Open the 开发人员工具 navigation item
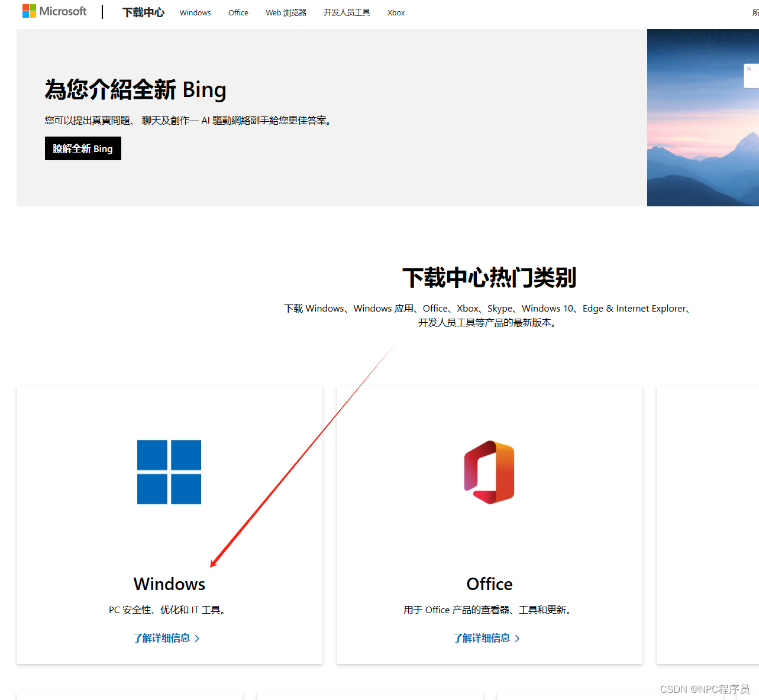The width and height of the screenshot is (759, 700). point(347,12)
